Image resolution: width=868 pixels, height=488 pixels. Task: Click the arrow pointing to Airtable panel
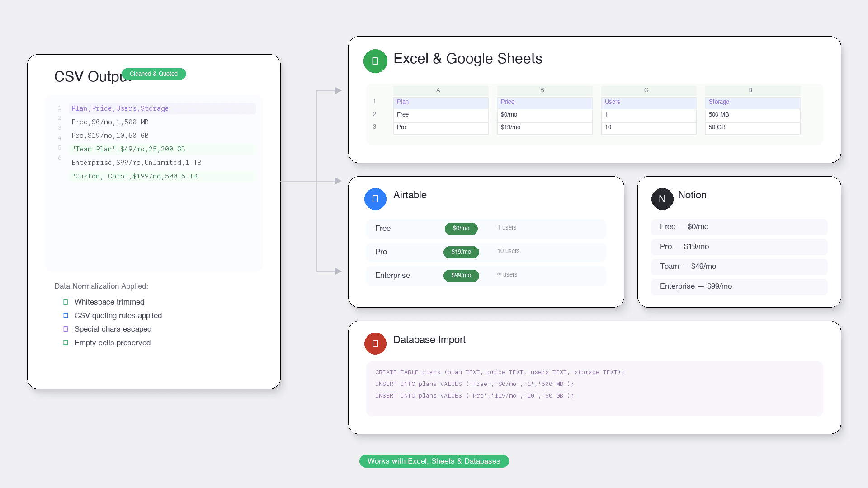click(337, 181)
